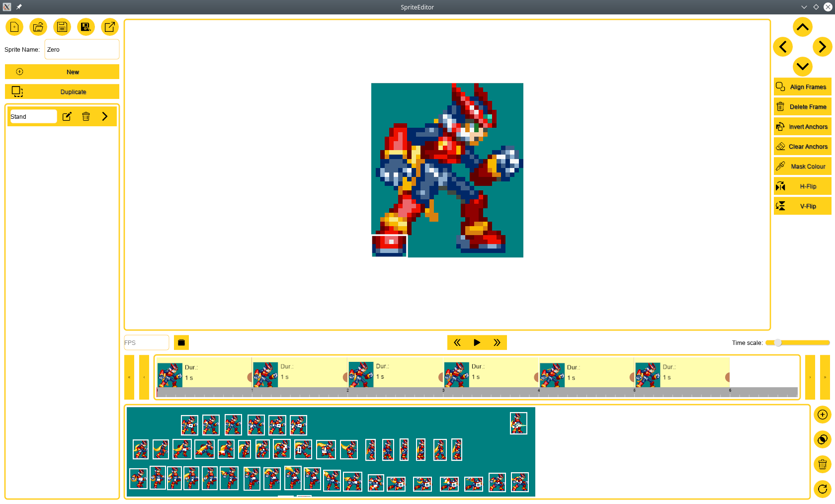835x504 pixels.
Task: Select the first timeline frame thumbnail
Action: point(170,375)
